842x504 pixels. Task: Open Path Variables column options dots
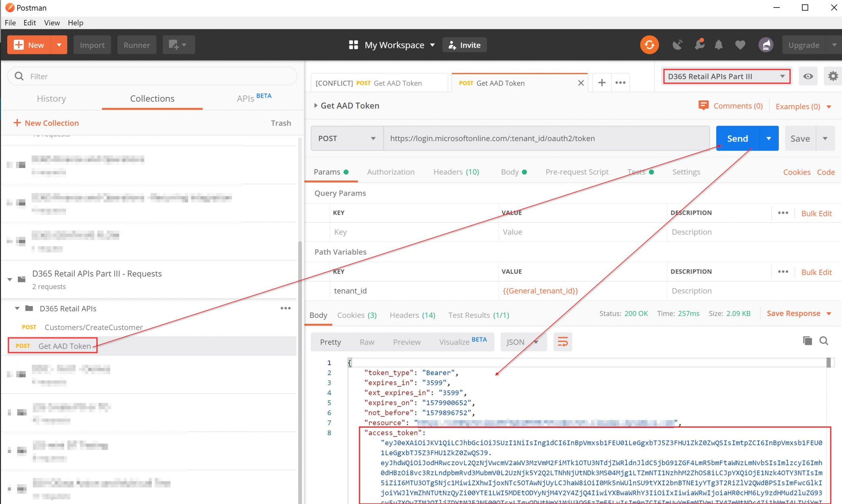(782, 271)
